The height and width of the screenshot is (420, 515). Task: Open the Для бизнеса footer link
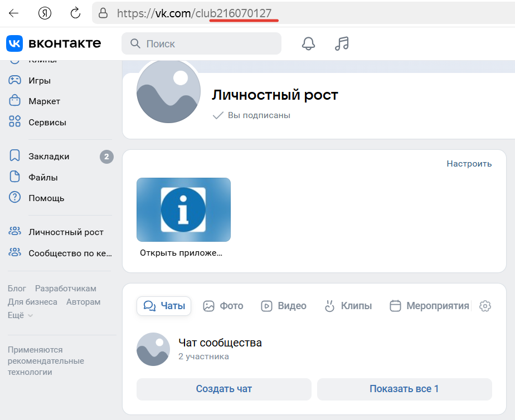pos(32,302)
